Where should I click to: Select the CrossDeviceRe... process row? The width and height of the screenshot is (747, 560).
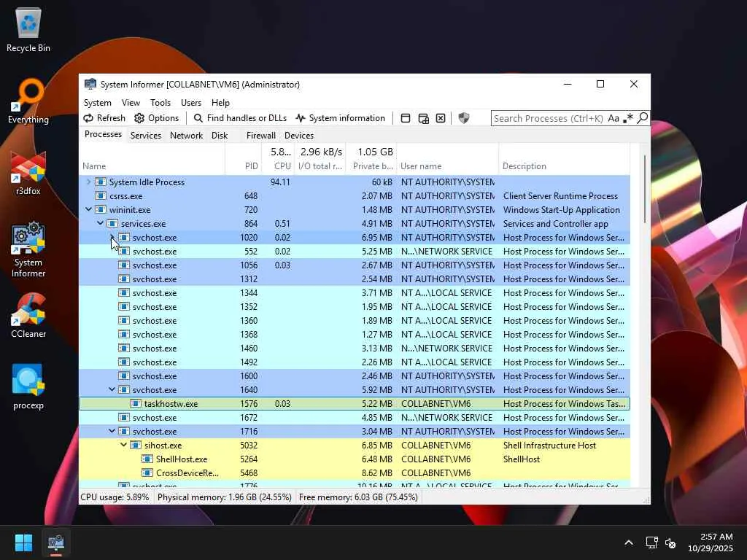(355, 472)
